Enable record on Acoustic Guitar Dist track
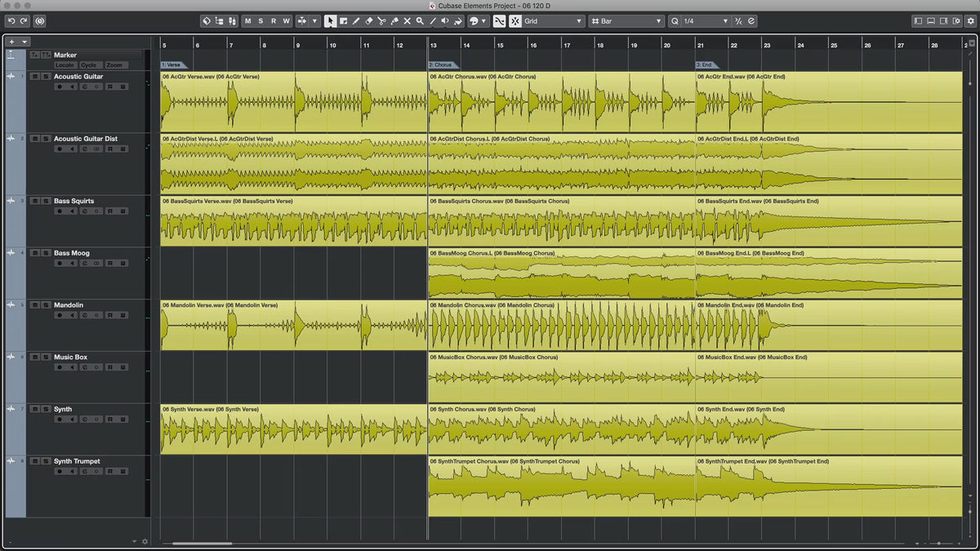980x551 pixels. coord(59,149)
